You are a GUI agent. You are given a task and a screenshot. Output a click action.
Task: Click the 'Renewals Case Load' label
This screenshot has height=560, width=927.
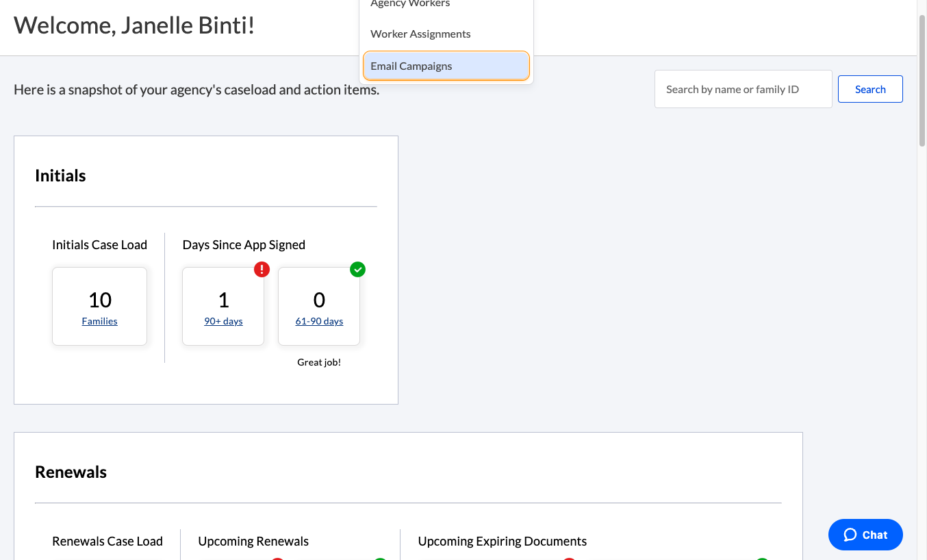[107, 542]
